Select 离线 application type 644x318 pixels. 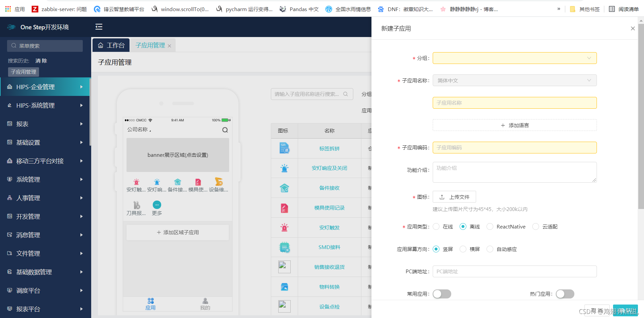point(463,226)
